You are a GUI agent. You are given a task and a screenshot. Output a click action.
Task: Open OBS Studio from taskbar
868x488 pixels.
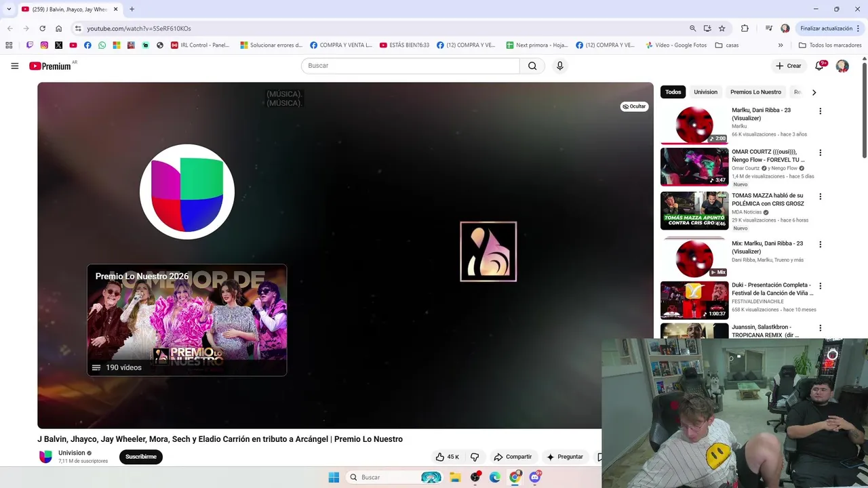tap(475, 477)
